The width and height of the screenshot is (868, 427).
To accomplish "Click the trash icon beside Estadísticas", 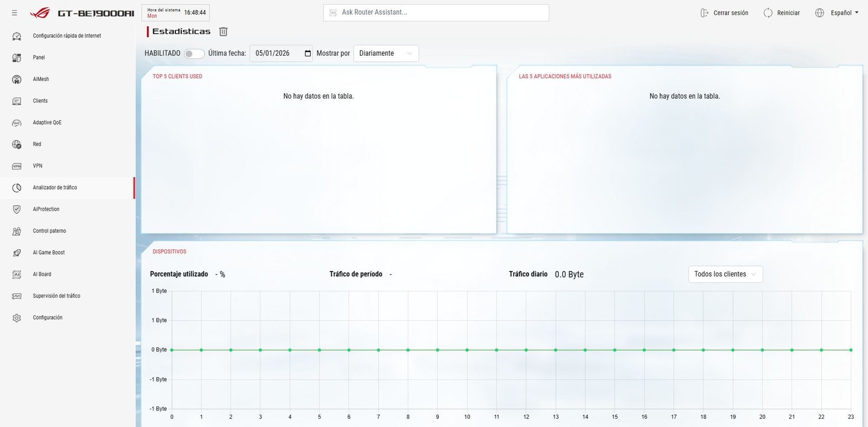I will pos(223,32).
